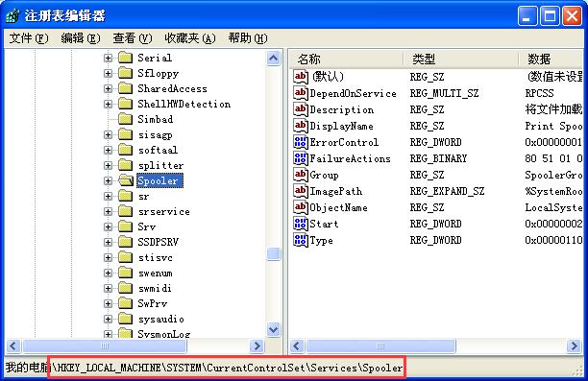Open the 收藏夹(A) menu
This screenshot has width=588, height=381.
(x=190, y=38)
